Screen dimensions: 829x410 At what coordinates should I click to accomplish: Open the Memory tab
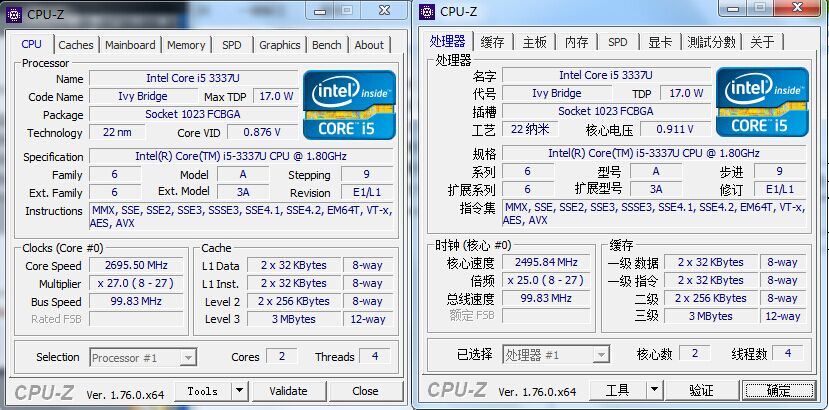point(186,45)
